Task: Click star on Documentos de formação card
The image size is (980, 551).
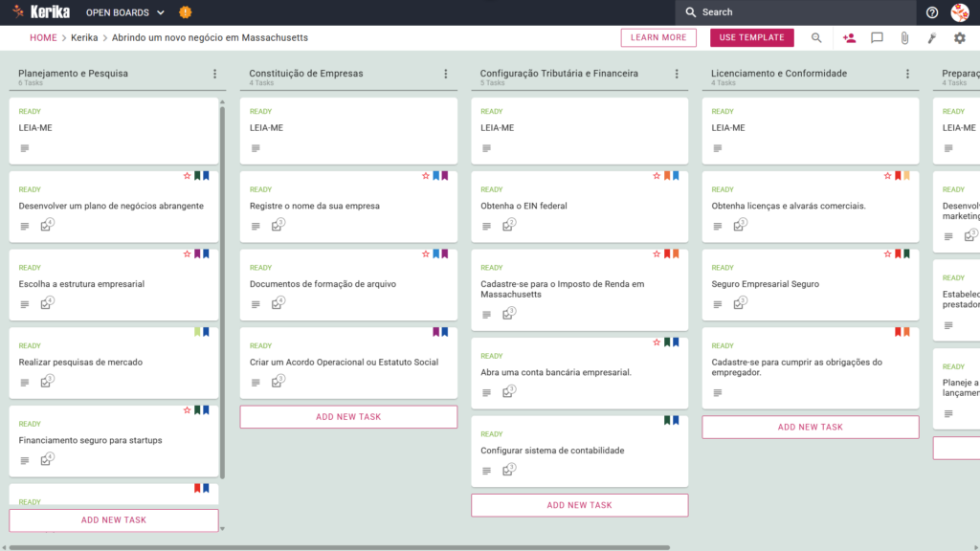Action: 426,254
